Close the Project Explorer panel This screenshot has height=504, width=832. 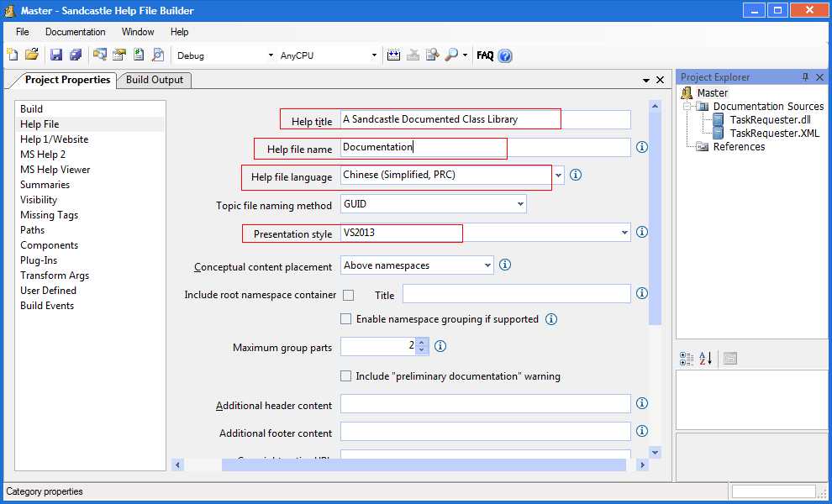click(819, 77)
